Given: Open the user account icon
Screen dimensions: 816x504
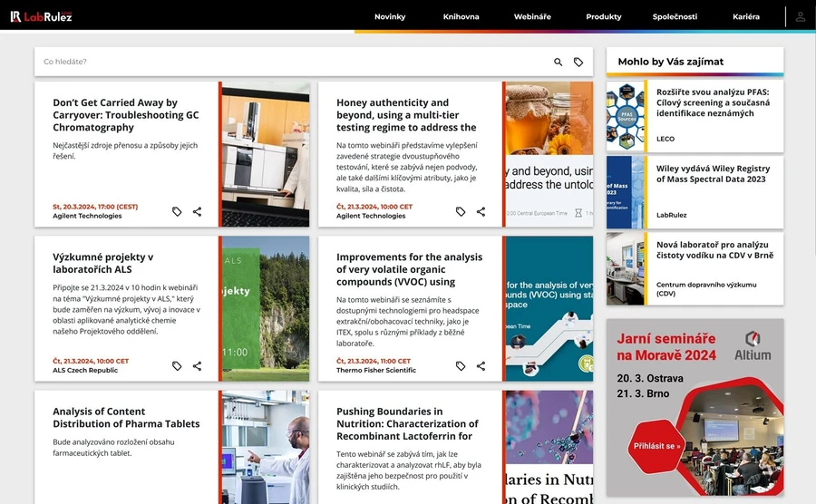Looking at the screenshot, I should [x=801, y=16].
